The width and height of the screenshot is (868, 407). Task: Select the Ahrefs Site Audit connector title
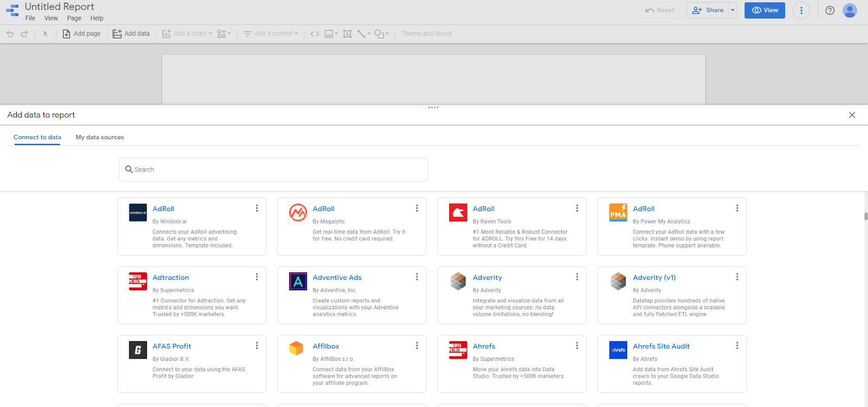(661, 346)
